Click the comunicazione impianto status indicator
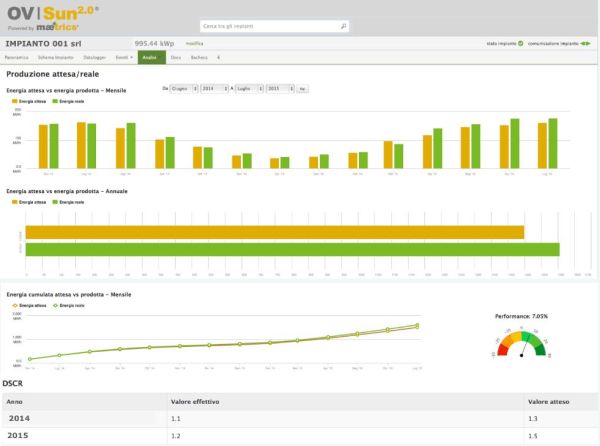 [586, 45]
